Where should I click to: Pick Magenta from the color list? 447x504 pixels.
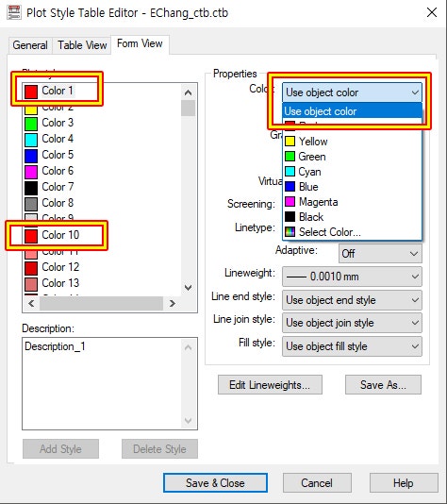click(353, 202)
